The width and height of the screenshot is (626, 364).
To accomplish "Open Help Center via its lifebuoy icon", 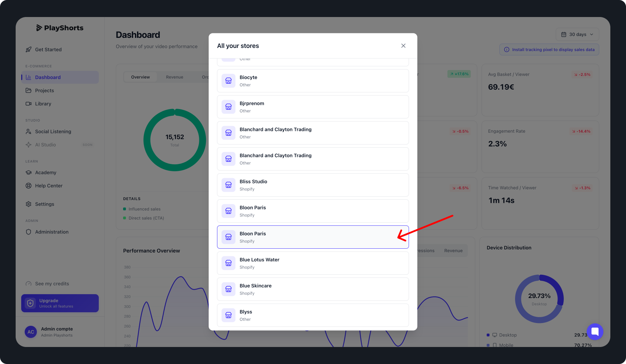I will 29,186.
